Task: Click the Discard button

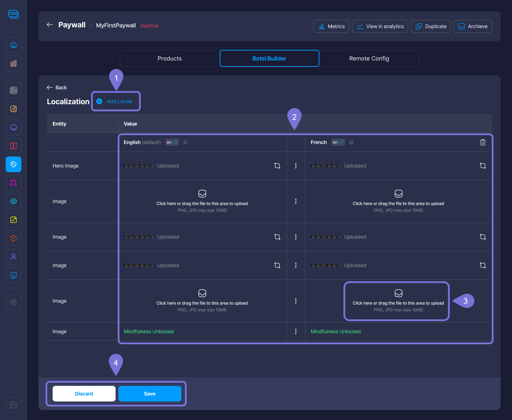Action: tap(84, 394)
